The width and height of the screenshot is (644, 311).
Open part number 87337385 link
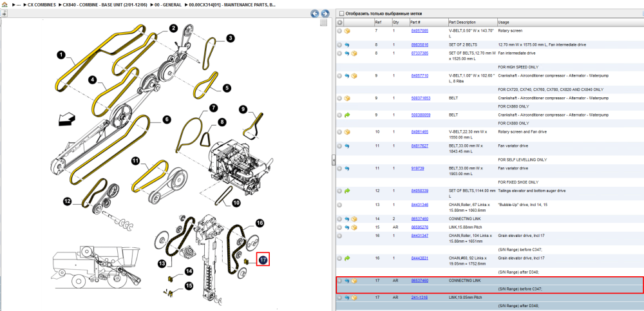[420, 53]
